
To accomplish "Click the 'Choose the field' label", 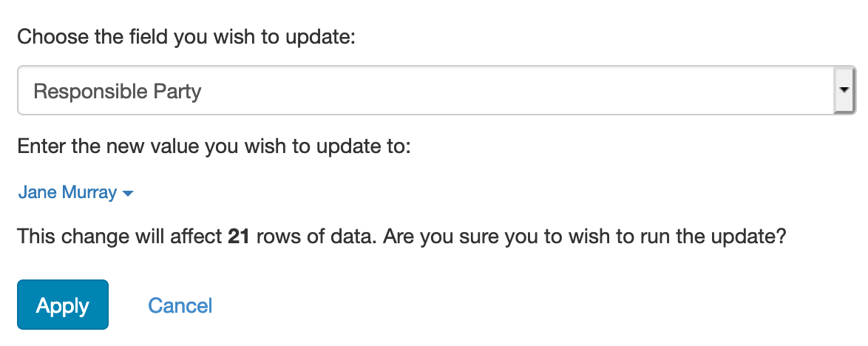I will [x=186, y=37].
